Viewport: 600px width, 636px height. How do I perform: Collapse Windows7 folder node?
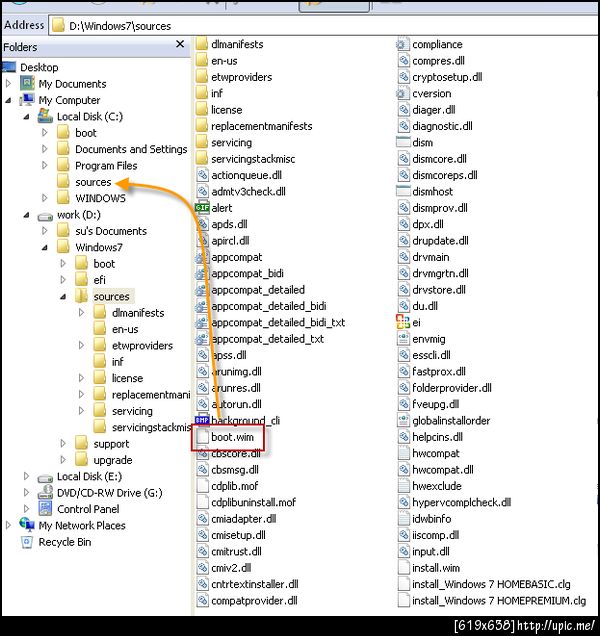(45, 247)
